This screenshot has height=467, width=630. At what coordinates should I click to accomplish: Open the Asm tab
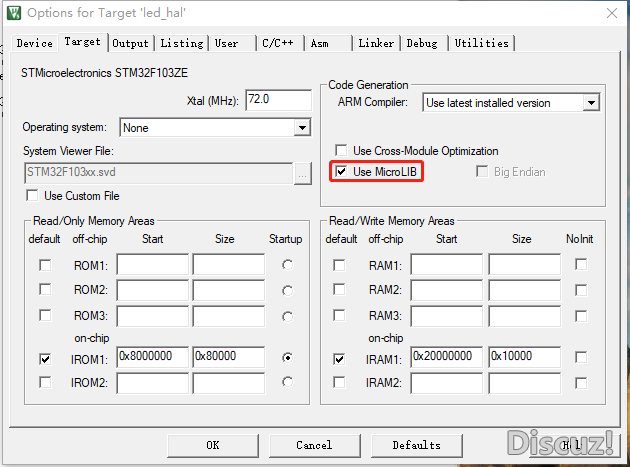click(328, 43)
